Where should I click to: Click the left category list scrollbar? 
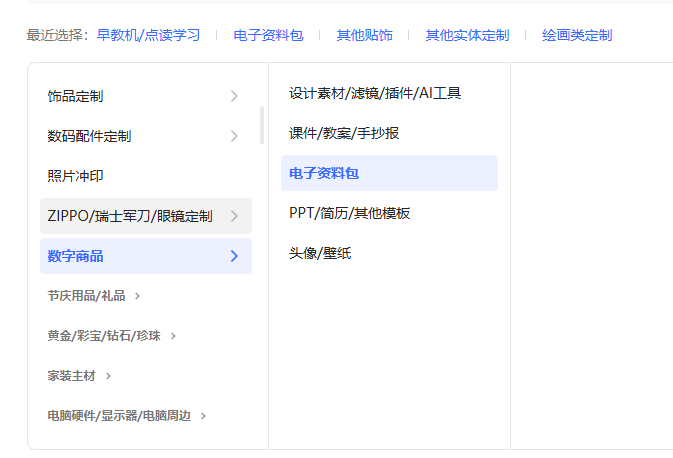262,125
